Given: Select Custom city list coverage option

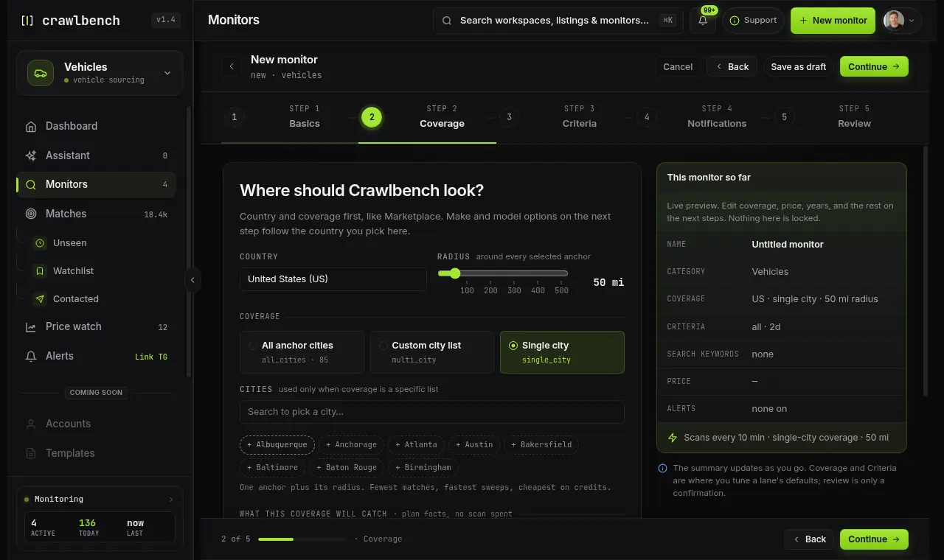Looking at the screenshot, I should point(432,352).
